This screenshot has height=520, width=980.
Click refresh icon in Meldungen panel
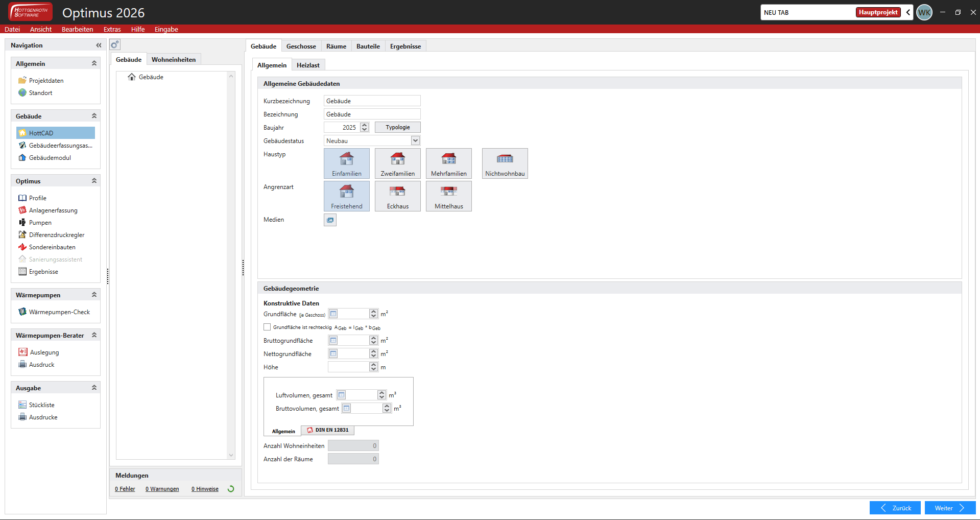(x=231, y=489)
